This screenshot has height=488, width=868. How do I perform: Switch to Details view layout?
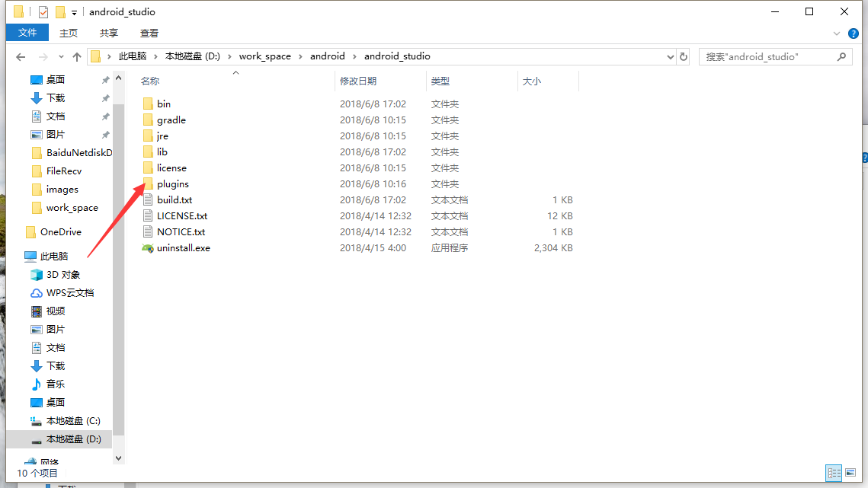[834, 473]
